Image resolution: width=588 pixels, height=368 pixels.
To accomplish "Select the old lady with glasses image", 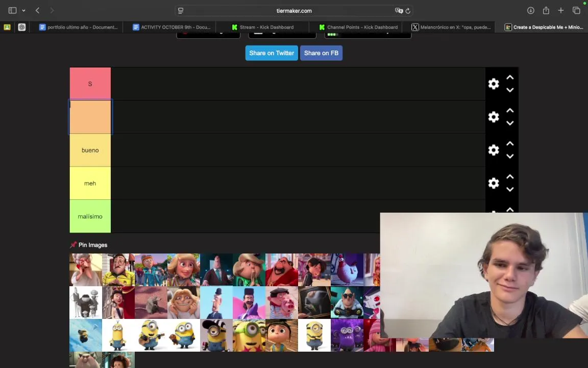I will (x=86, y=270).
